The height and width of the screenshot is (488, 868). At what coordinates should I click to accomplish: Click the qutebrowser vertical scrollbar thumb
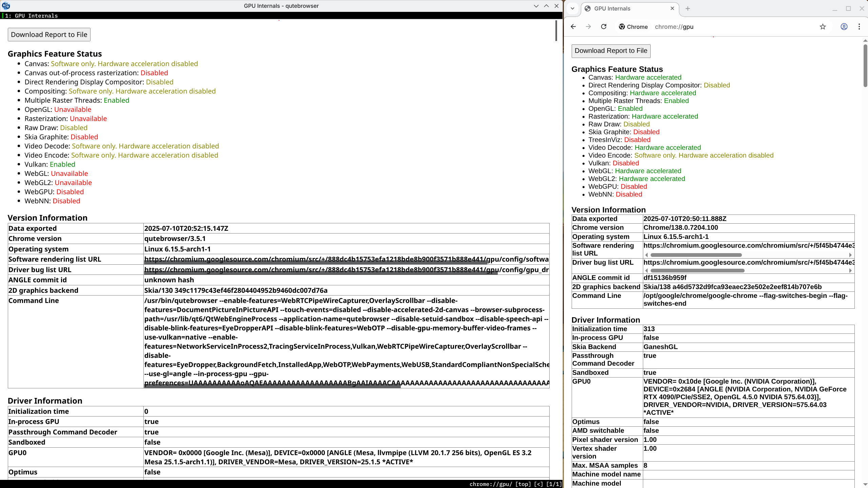pyautogui.click(x=556, y=30)
